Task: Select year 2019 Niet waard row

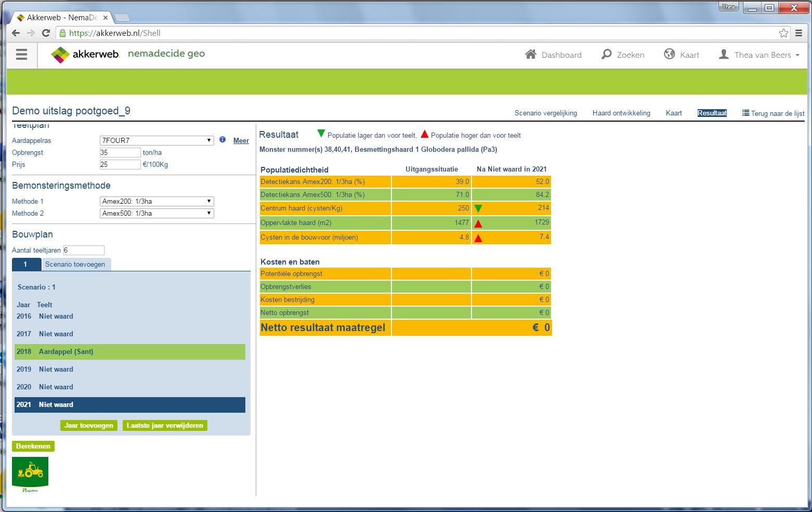Action: pyautogui.click(x=130, y=369)
